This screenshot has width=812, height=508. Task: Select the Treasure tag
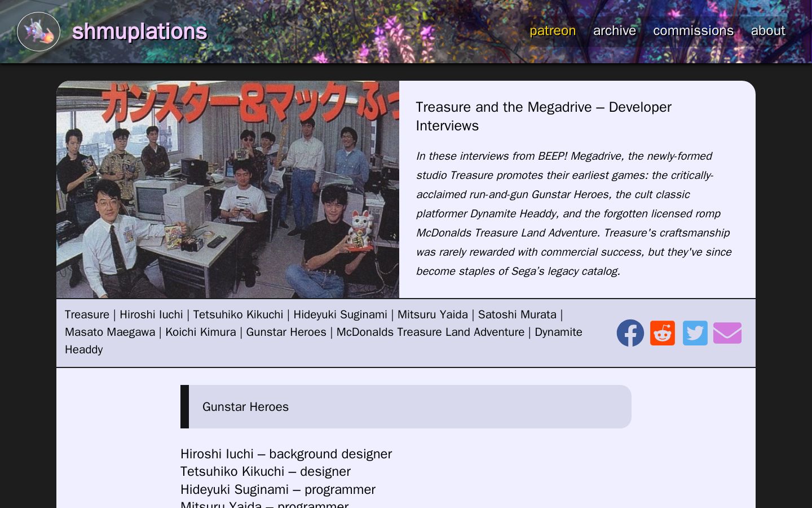[87, 314]
